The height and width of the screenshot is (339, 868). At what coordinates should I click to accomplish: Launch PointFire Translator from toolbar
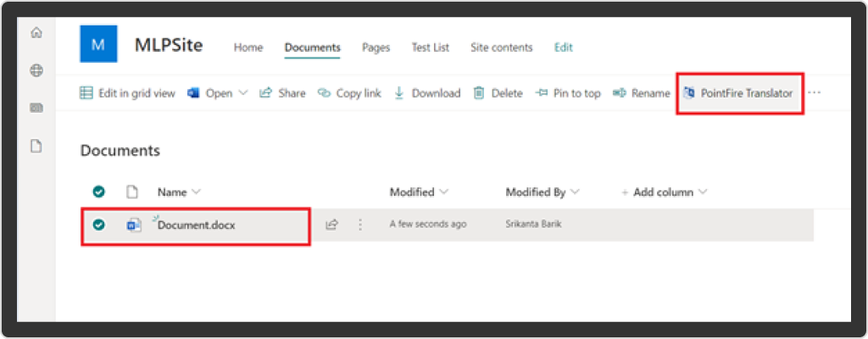coord(739,93)
